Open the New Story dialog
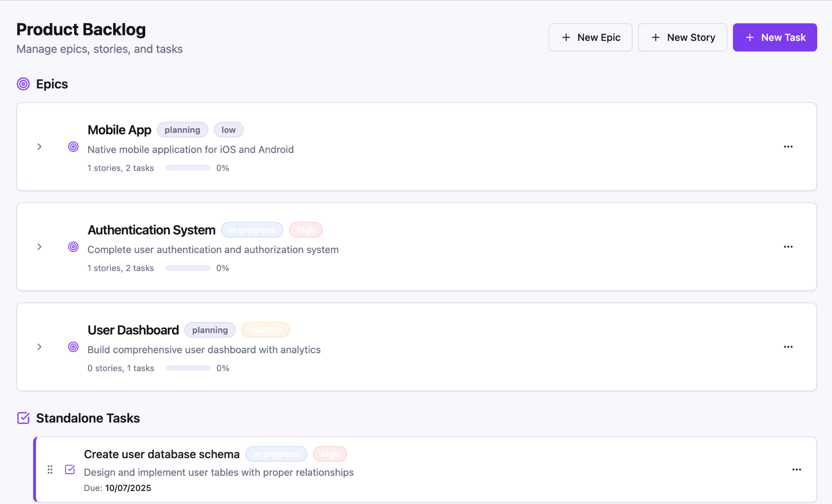The width and height of the screenshot is (832, 504). [682, 37]
